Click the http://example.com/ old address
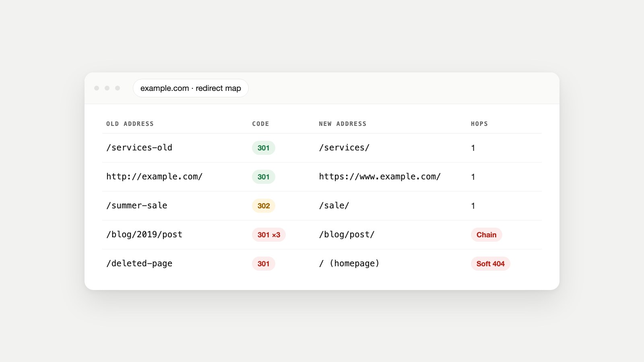Image resolution: width=644 pixels, height=362 pixels. click(x=154, y=177)
